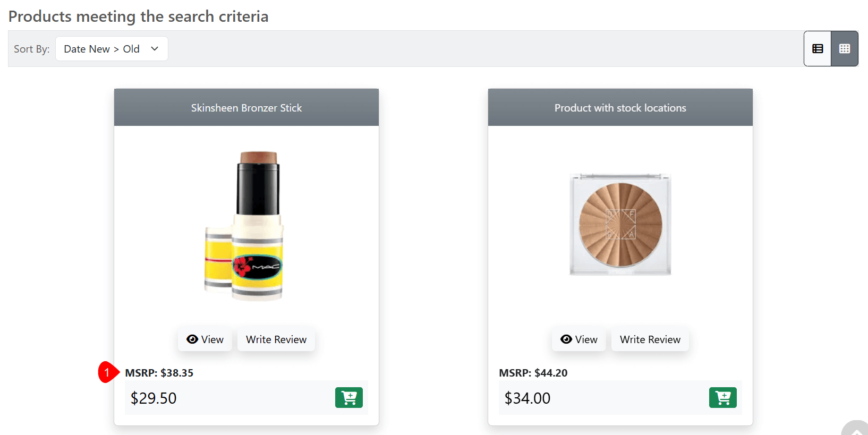Open the Skinsheen Bronzer Stick title link
The width and height of the screenshot is (868, 435).
(x=246, y=108)
